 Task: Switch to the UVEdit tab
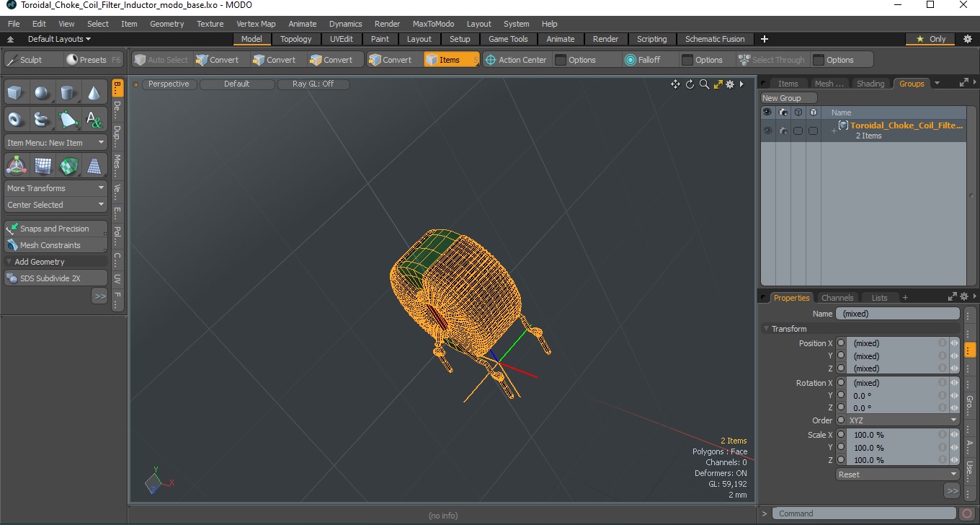tap(342, 39)
